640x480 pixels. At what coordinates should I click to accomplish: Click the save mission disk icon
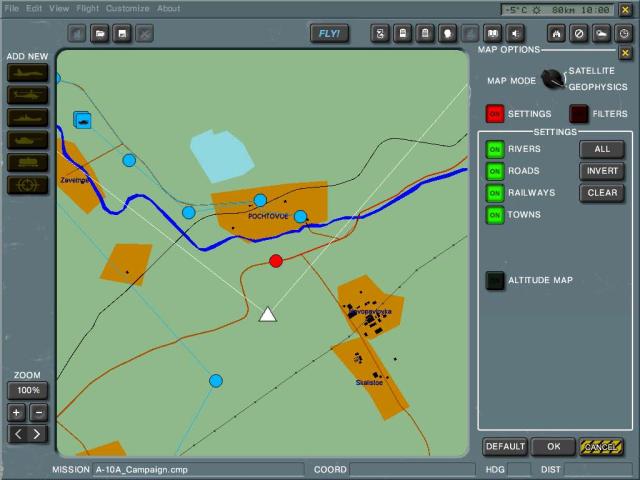pos(122,34)
